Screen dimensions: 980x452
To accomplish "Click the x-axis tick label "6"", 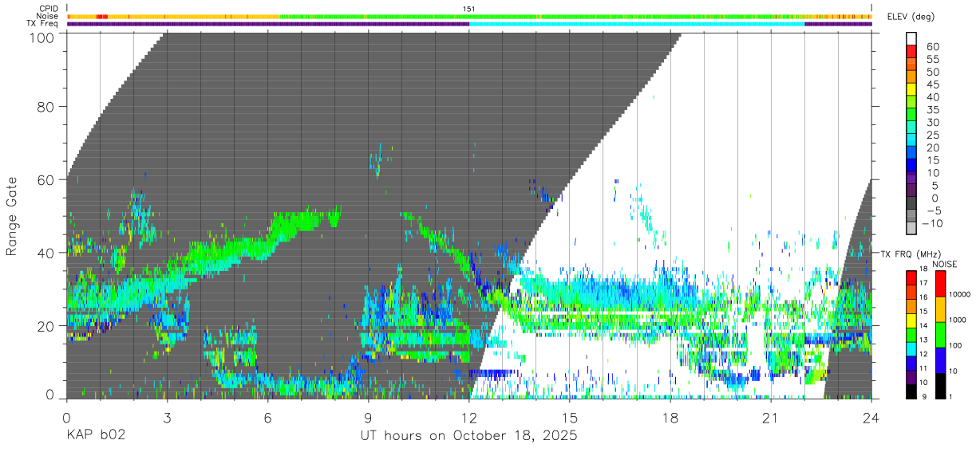I will point(267,417).
